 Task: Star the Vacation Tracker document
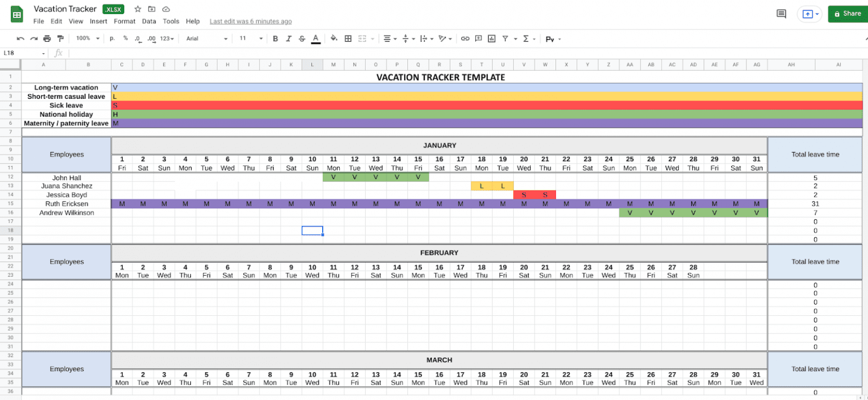(138, 9)
